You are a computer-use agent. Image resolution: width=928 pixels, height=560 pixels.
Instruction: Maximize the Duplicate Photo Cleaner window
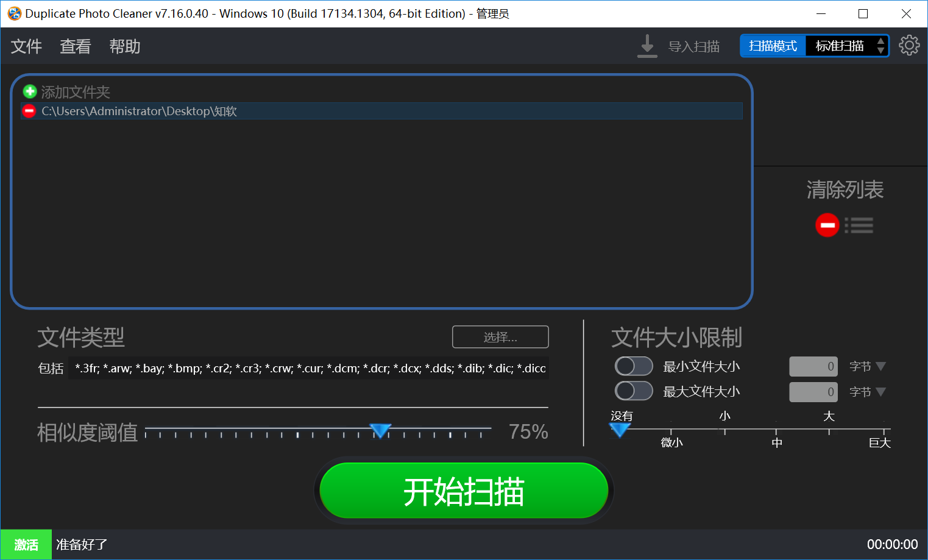point(863,13)
